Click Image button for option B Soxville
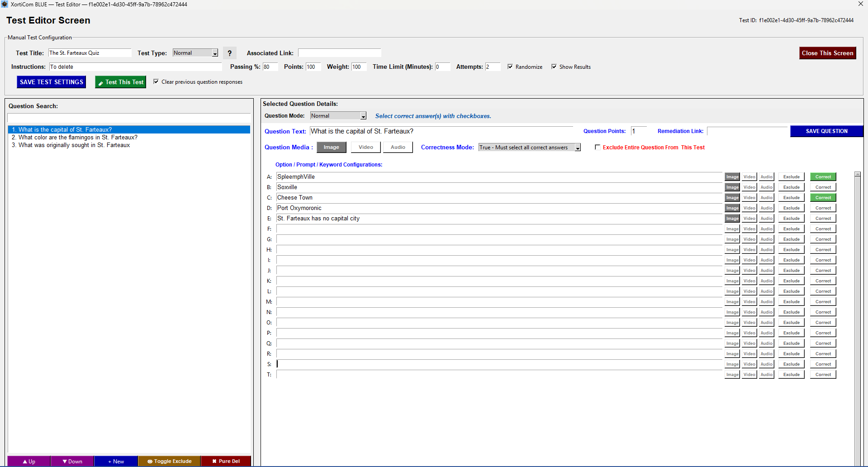868x467 pixels. tap(732, 187)
